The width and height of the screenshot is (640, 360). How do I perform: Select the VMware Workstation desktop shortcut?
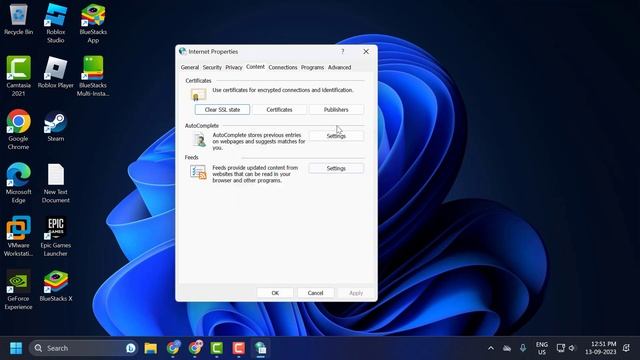tap(18, 236)
